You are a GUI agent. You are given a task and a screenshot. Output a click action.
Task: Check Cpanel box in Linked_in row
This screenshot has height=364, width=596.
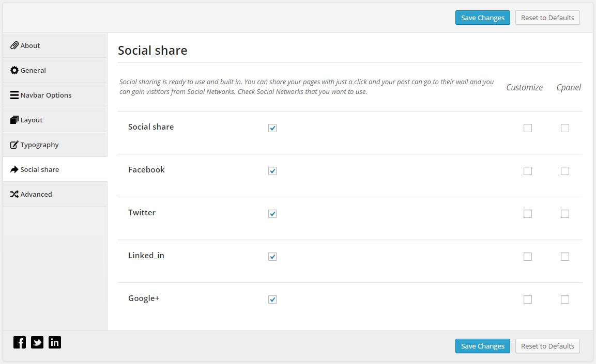pyautogui.click(x=565, y=257)
